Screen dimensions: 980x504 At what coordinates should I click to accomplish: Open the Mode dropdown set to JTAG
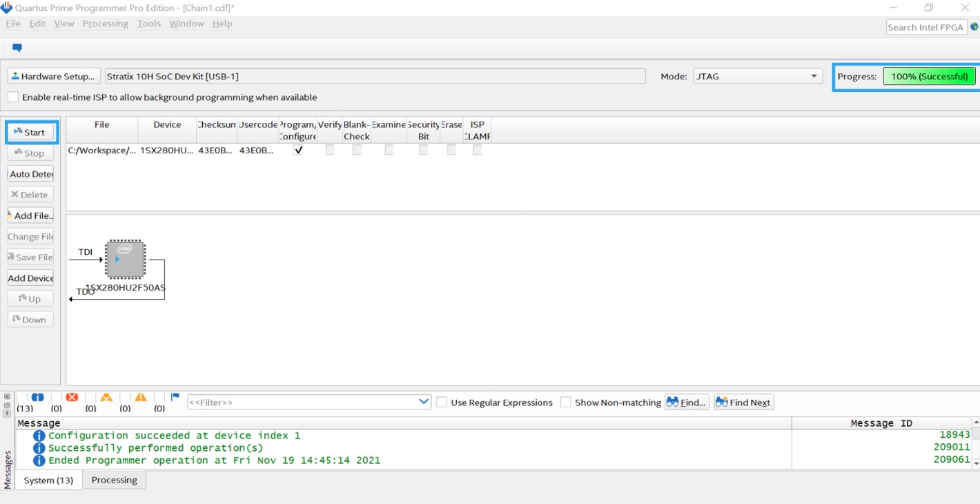point(757,76)
